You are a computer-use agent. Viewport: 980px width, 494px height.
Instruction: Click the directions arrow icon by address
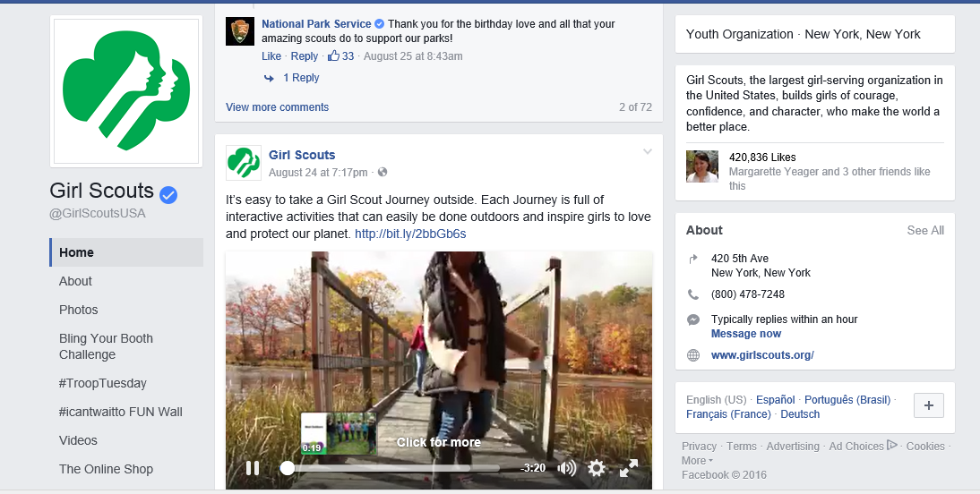click(x=693, y=259)
